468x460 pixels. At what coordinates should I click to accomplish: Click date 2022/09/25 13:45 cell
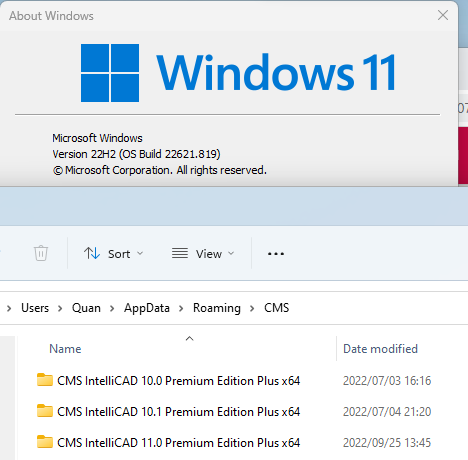[387, 443]
